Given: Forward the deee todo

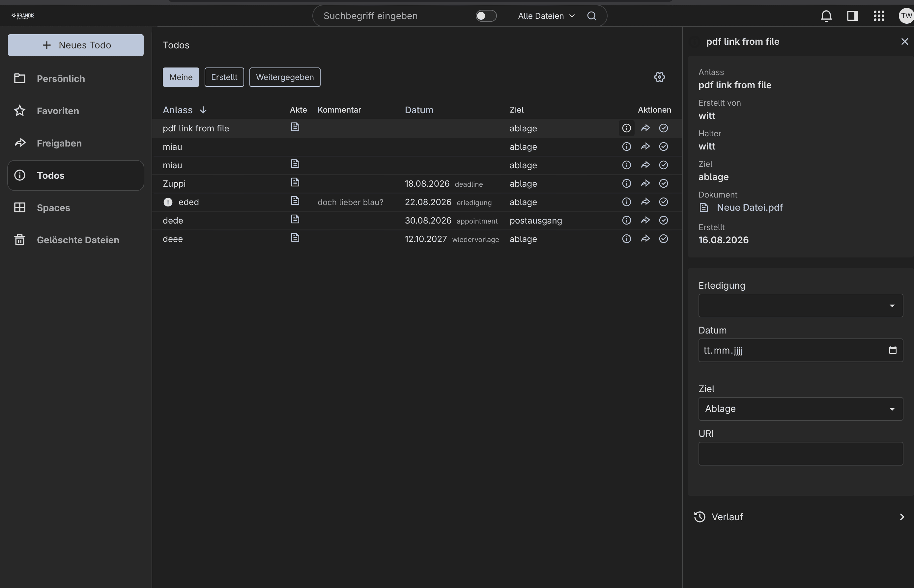Looking at the screenshot, I should click(645, 239).
